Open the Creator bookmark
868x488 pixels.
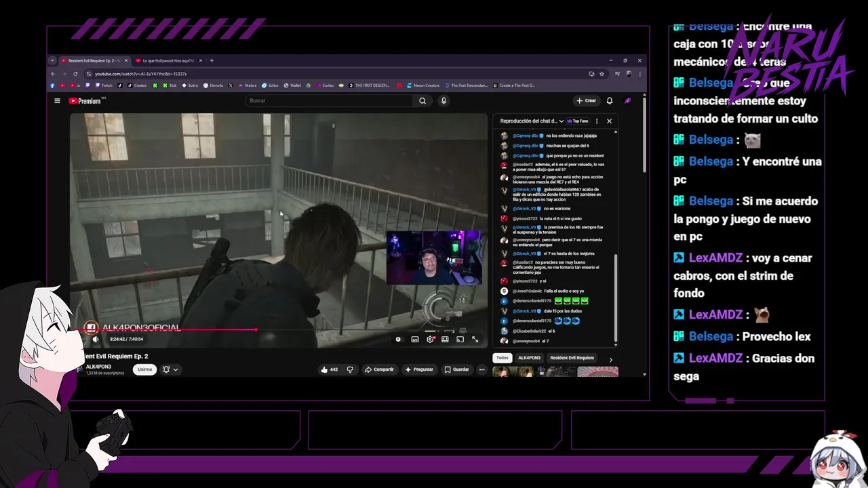136,85
